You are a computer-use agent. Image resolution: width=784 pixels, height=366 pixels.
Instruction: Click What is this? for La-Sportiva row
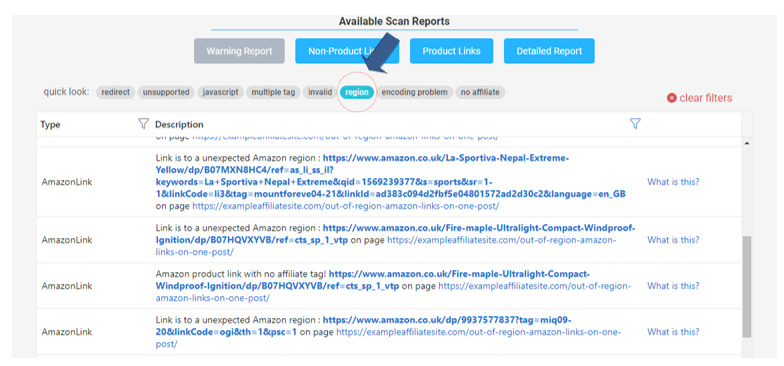(x=673, y=182)
